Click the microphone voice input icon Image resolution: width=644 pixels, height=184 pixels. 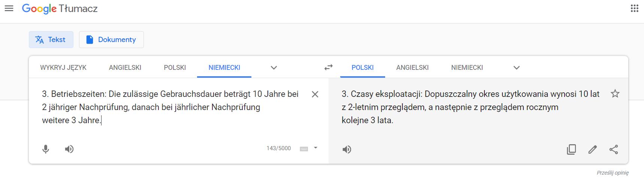[x=46, y=149]
